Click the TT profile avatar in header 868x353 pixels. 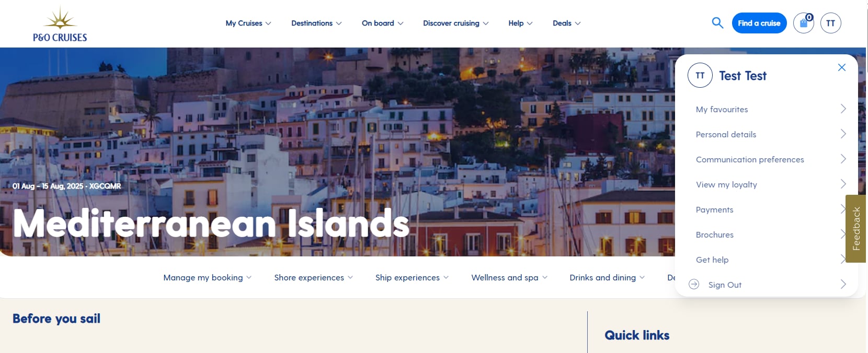830,23
